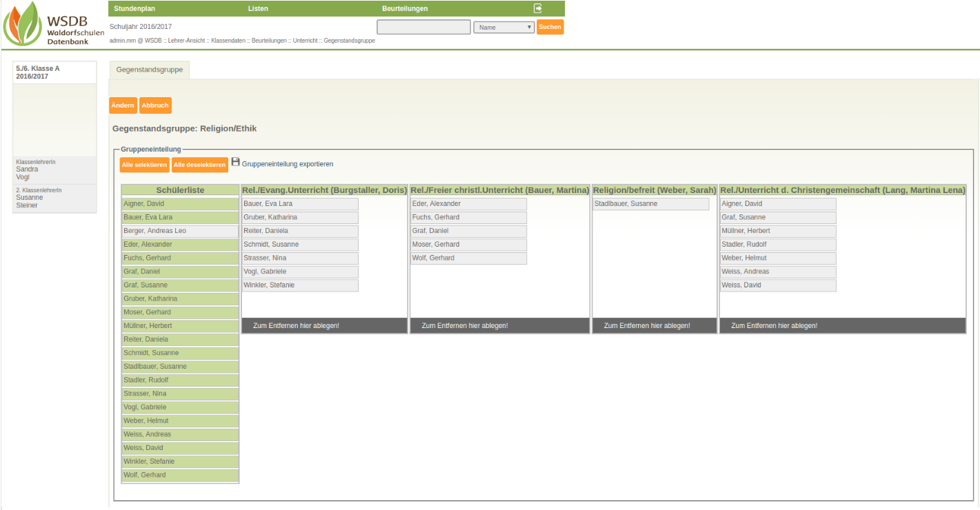Click Alle deselektieren button

pyautogui.click(x=200, y=165)
